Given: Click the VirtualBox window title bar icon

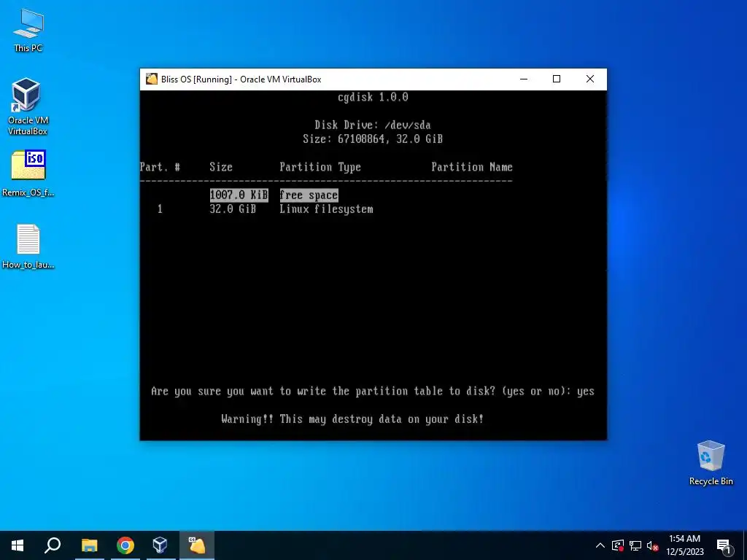Looking at the screenshot, I should point(152,79).
